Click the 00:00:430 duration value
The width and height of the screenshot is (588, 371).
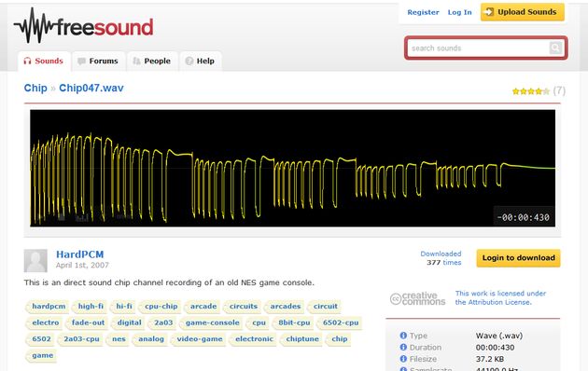495,347
